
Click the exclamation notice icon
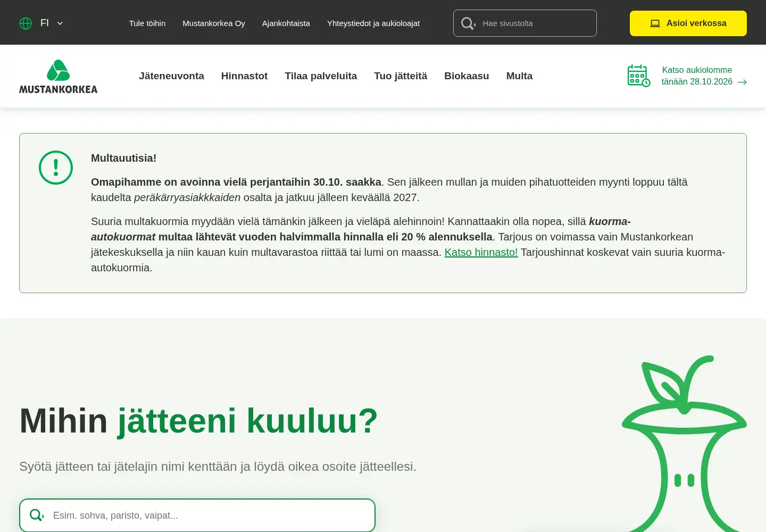[56, 168]
